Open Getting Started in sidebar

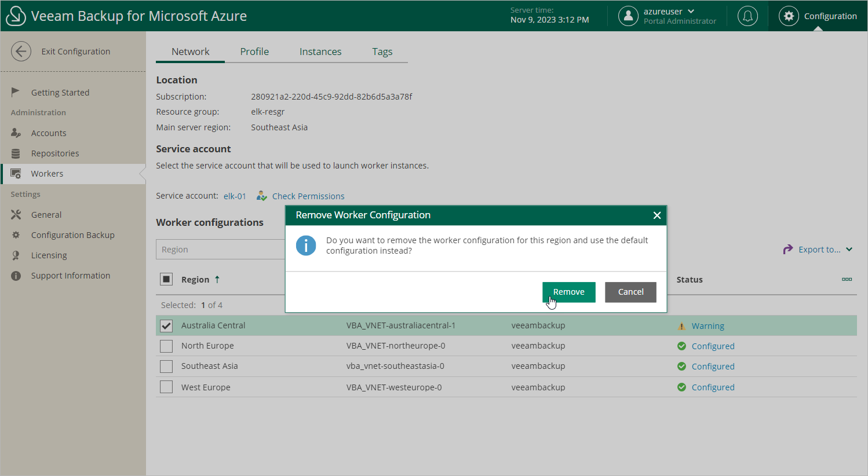pos(60,93)
